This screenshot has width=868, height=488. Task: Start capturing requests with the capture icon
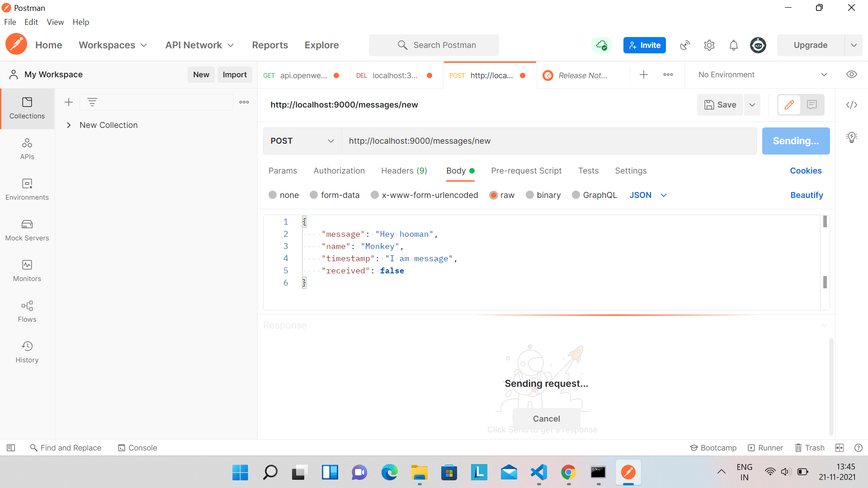pos(684,45)
